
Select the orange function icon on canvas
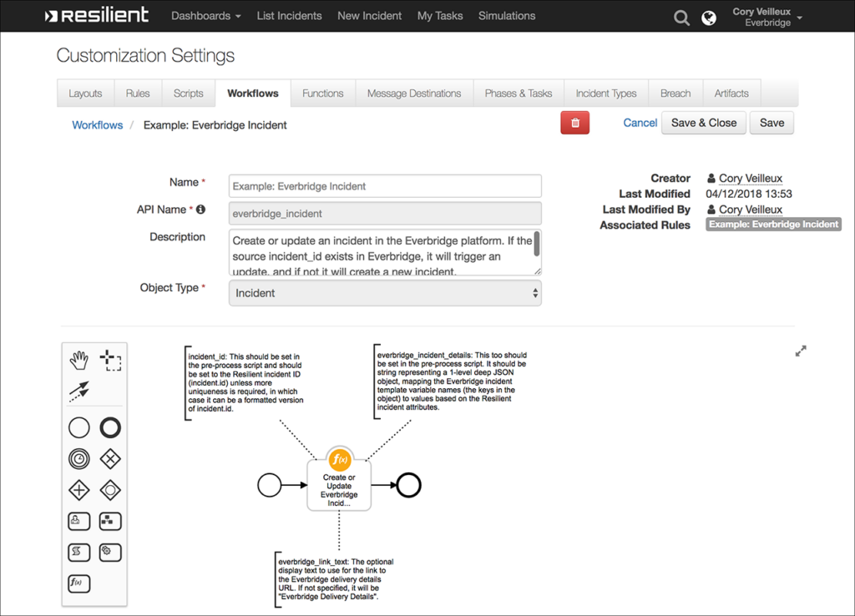click(340, 460)
